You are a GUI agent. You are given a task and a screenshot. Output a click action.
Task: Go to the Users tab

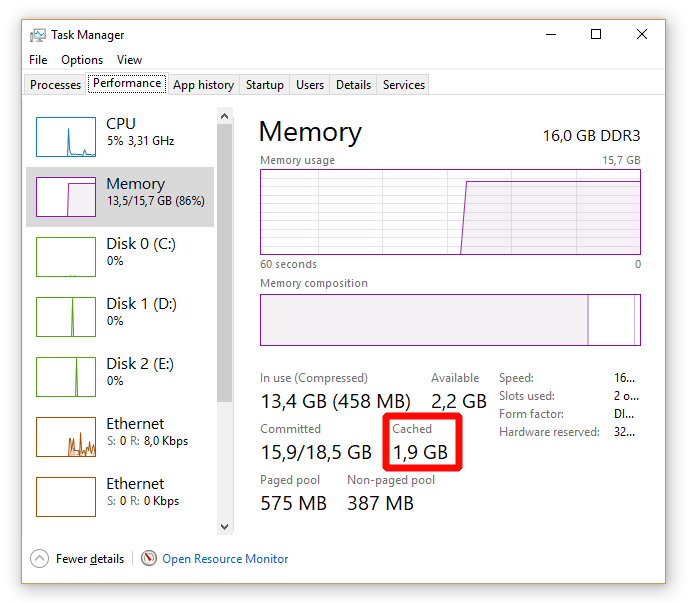(x=310, y=85)
